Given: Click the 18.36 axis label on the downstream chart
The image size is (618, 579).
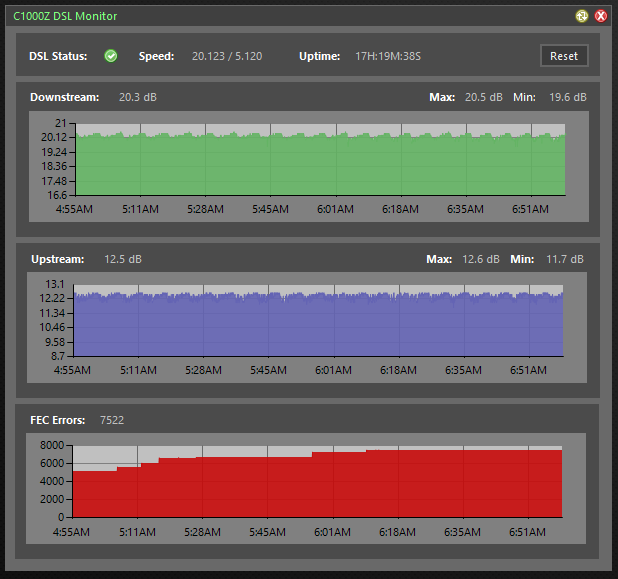Looking at the screenshot, I should [54, 166].
